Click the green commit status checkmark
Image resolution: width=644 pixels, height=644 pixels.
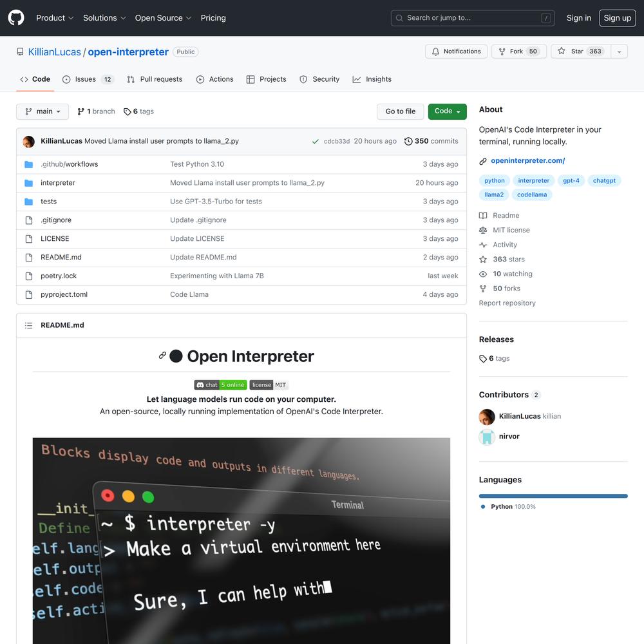(x=316, y=141)
